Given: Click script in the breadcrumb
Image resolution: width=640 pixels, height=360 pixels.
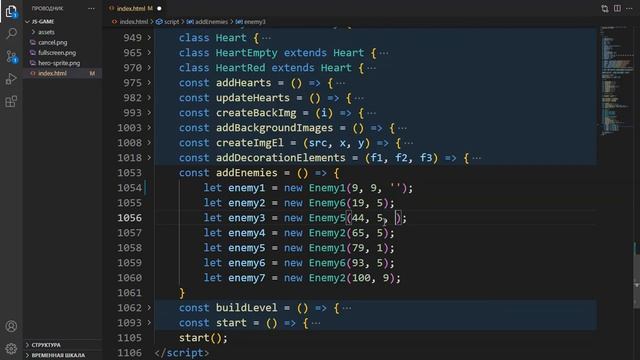Looking at the screenshot, I should pyautogui.click(x=171, y=22).
